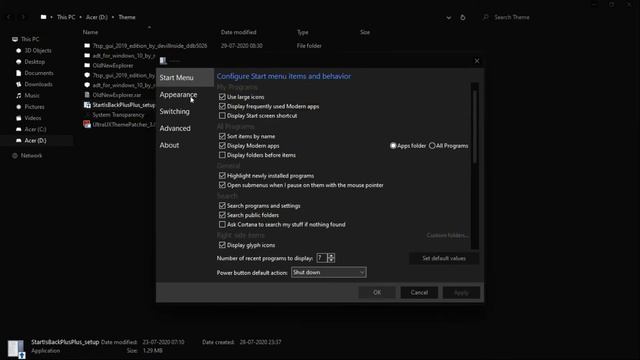Open Documents in Explorer sidebar
This screenshot has width=640, height=360.
[x=39, y=73]
